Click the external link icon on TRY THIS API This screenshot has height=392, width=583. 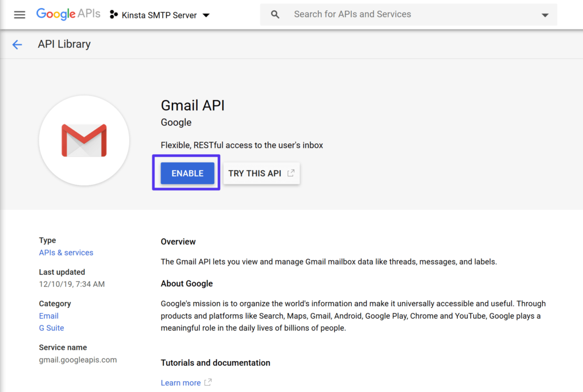pyautogui.click(x=291, y=172)
